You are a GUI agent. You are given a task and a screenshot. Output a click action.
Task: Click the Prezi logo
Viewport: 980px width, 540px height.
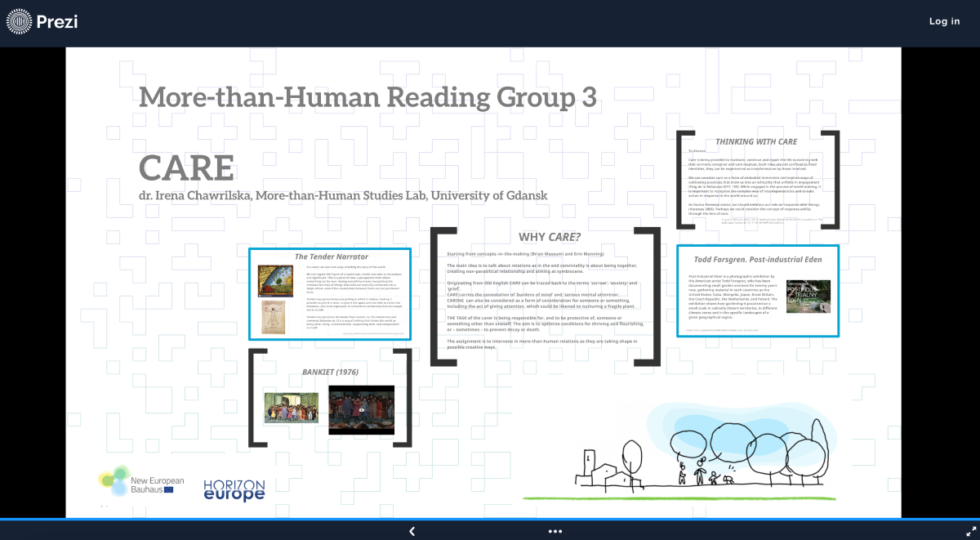click(x=42, y=22)
